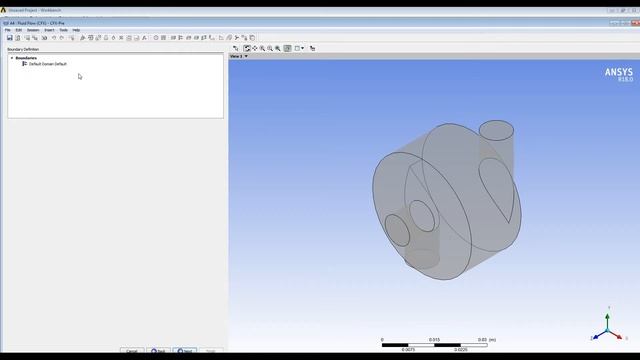Open the View 1 dropdown arrow
This screenshot has width=640, height=360.
tap(246, 56)
